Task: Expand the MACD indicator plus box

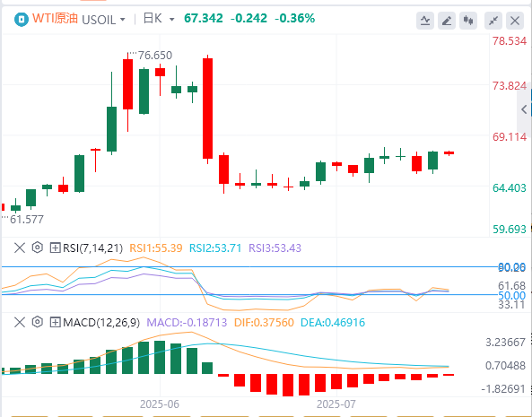Action: 55,322
